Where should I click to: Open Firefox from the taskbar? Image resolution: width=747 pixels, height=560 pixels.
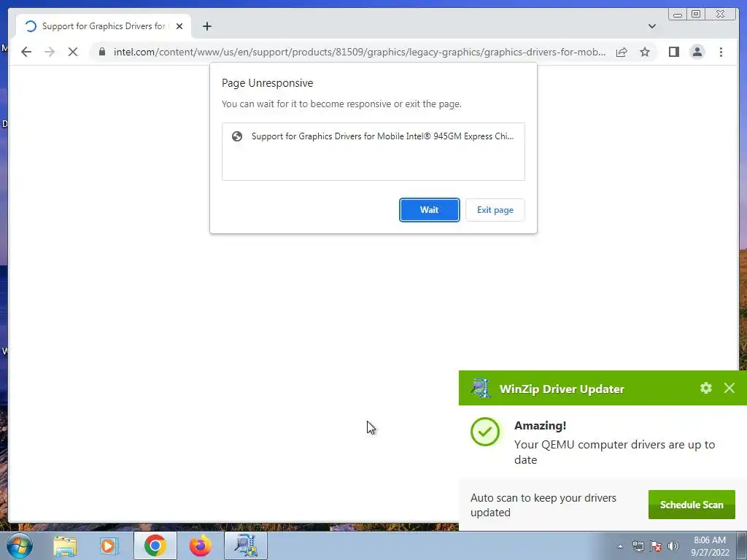point(200,545)
